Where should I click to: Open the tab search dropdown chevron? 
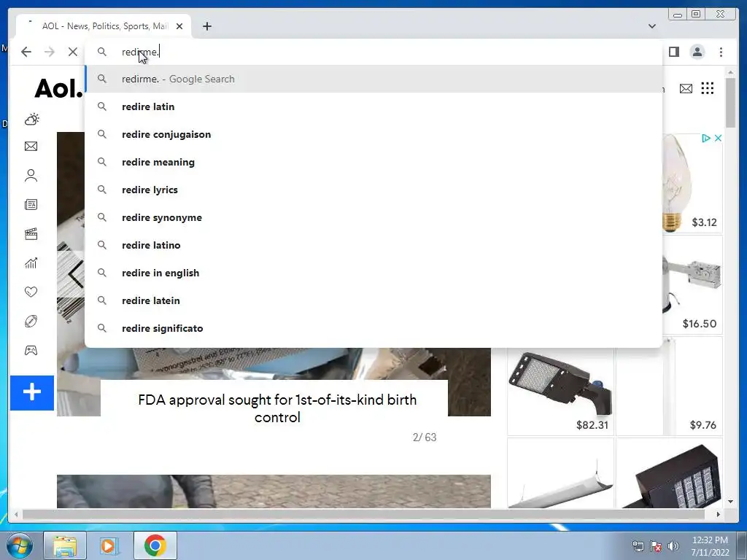[652, 26]
